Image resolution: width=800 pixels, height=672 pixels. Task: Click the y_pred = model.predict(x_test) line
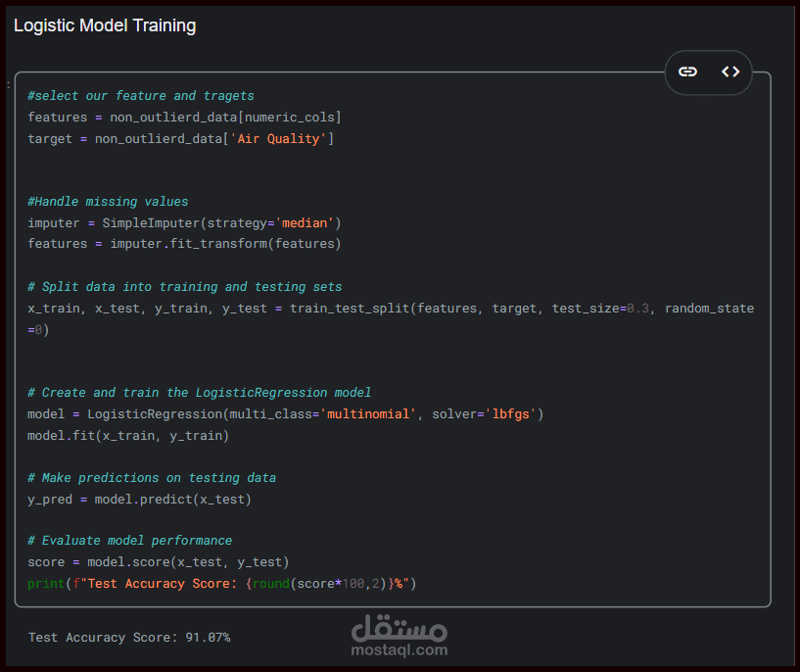[139, 500]
